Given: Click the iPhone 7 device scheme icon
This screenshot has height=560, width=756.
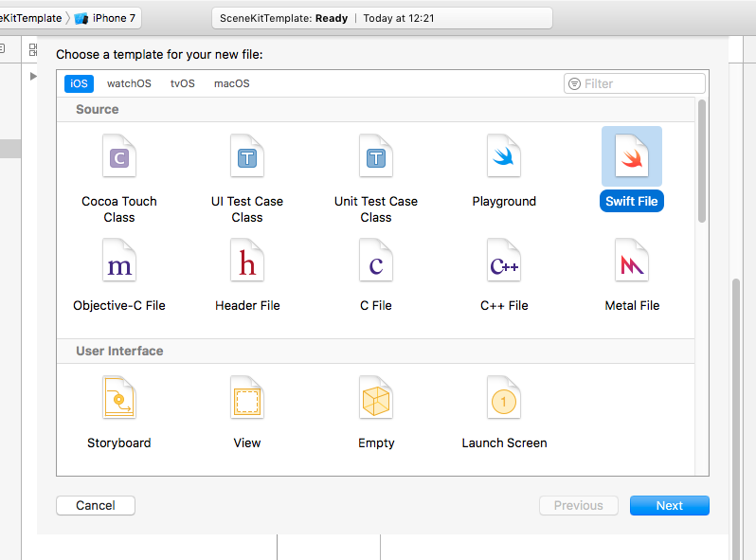Looking at the screenshot, I should coord(81,18).
